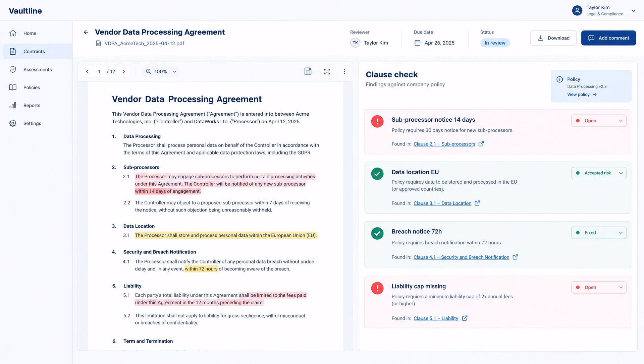Open the Clause 3.1 – Data Location link
This screenshot has width=644, height=364.
click(x=442, y=203)
